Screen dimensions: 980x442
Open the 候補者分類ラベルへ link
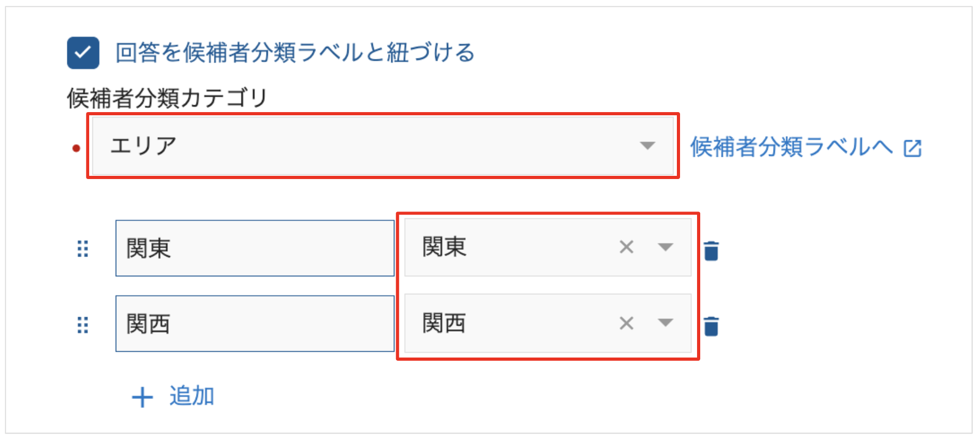(791, 147)
